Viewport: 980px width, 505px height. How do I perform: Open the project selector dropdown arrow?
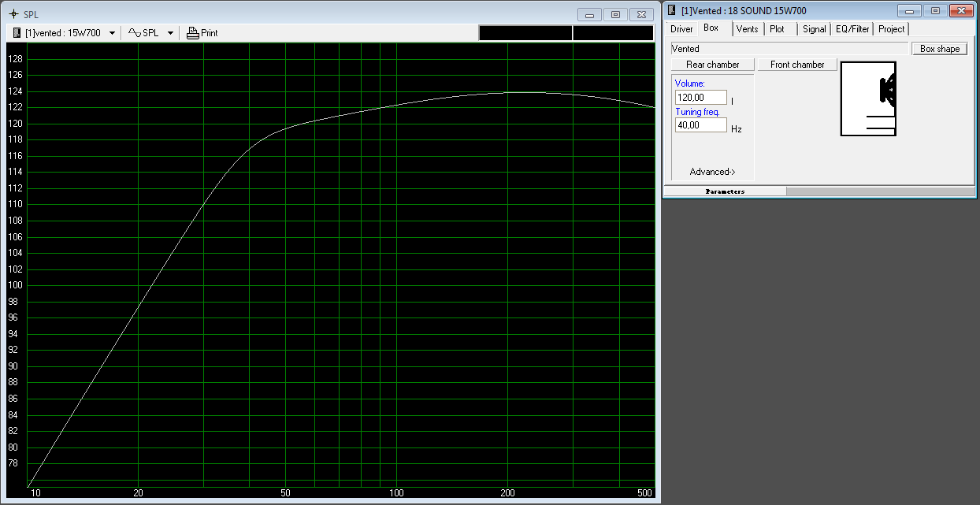coord(112,33)
